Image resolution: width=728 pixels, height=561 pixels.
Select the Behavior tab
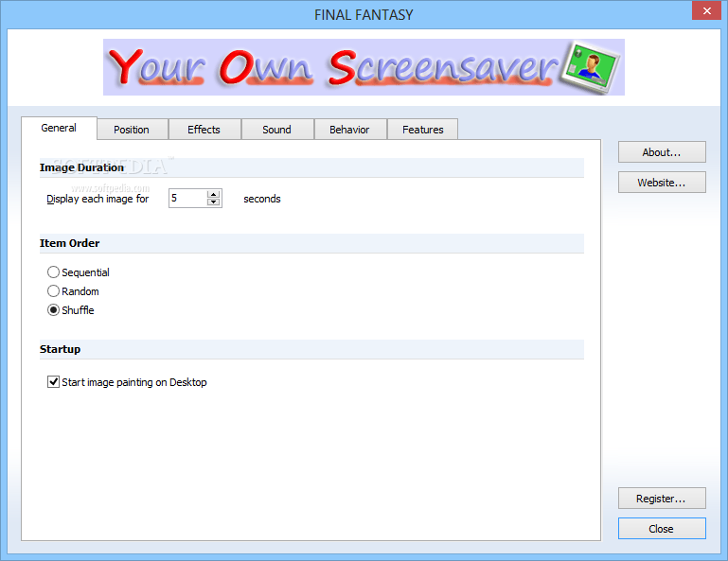coord(350,130)
